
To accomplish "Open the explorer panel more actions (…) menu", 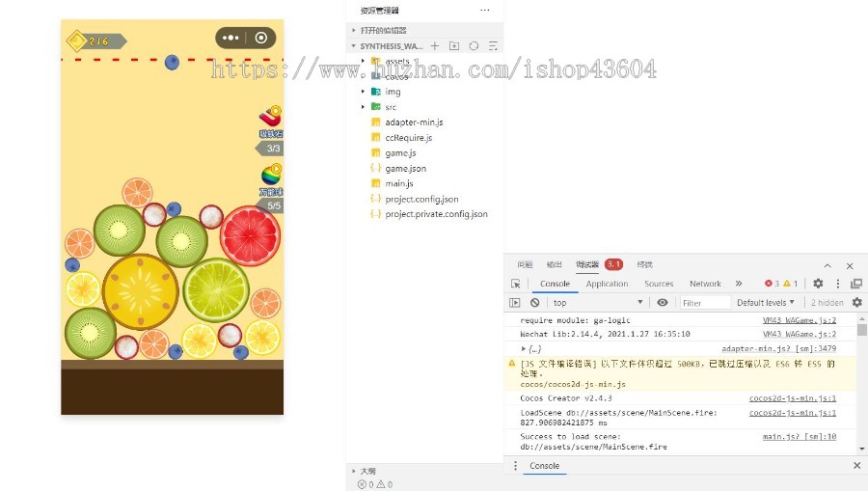I will pos(485,10).
